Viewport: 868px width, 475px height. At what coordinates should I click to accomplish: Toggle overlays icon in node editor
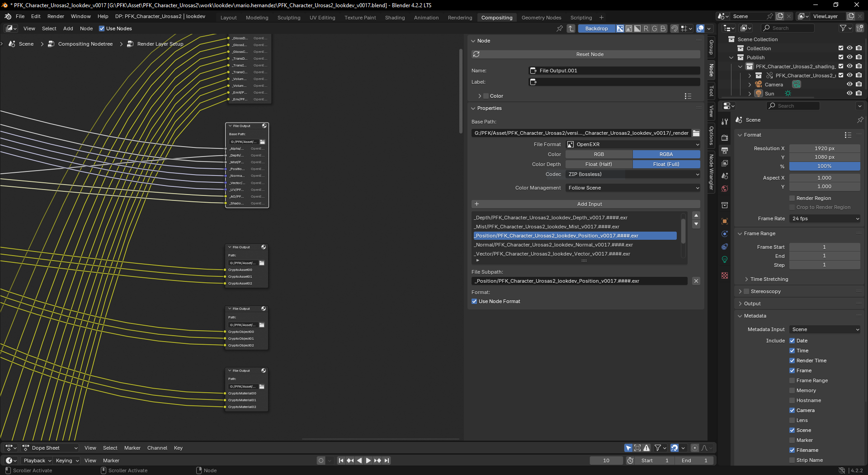tap(700, 28)
